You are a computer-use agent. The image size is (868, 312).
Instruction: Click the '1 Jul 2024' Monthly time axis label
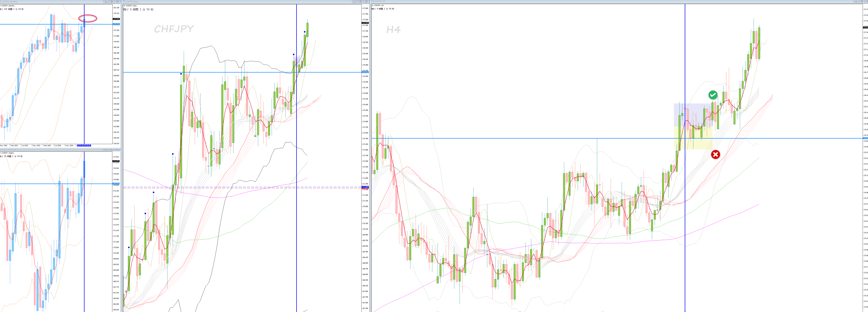click(57, 145)
